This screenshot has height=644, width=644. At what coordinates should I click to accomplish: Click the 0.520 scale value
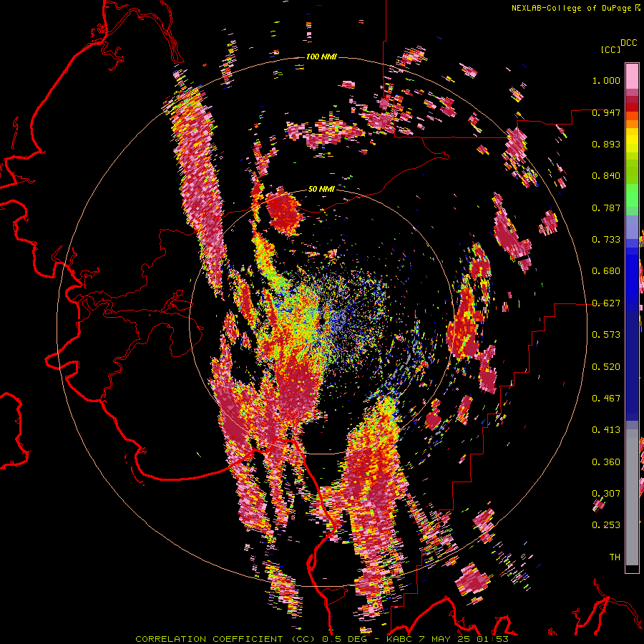pos(606,367)
